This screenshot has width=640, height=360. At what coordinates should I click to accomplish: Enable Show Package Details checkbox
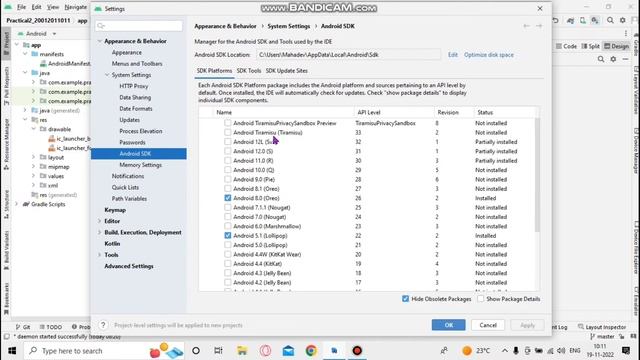(x=481, y=299)
